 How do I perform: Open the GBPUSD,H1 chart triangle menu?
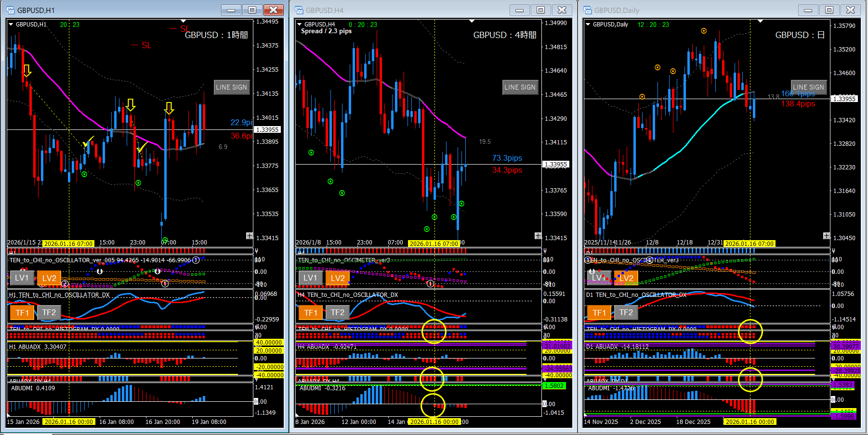(x=11, y=24)
